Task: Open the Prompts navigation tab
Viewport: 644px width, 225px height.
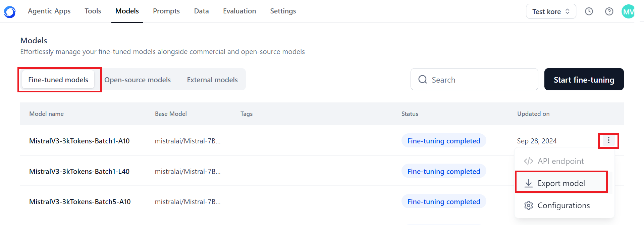Action: point(166,11)
